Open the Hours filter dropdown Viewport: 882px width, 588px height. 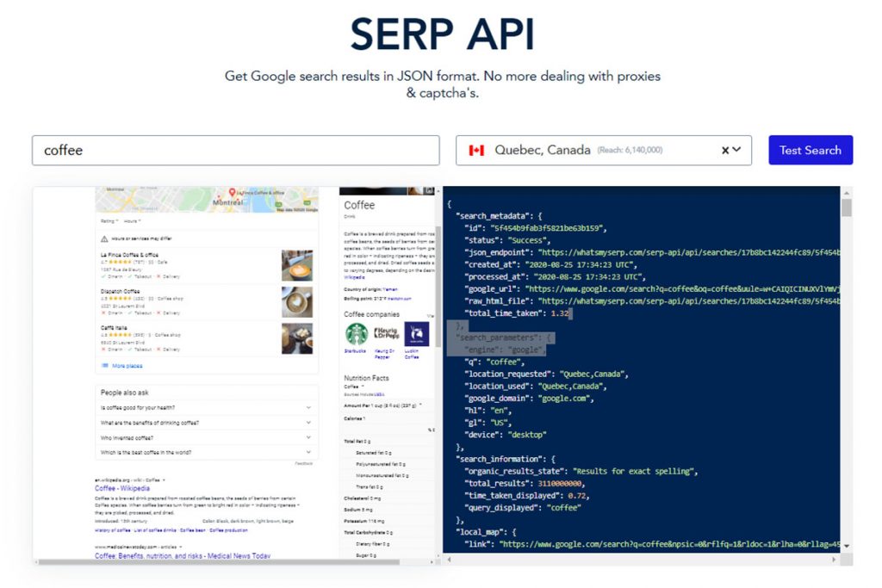click(133, 220)
